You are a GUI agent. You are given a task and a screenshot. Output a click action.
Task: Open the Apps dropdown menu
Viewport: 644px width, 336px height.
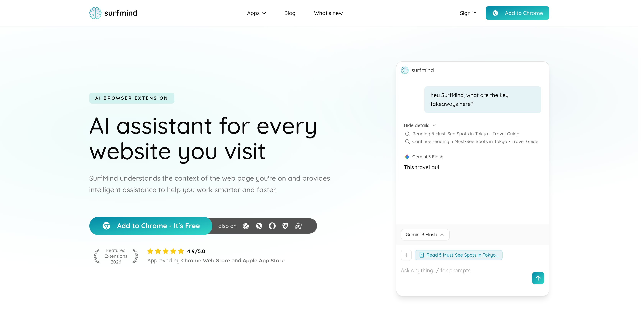(256, 13)
